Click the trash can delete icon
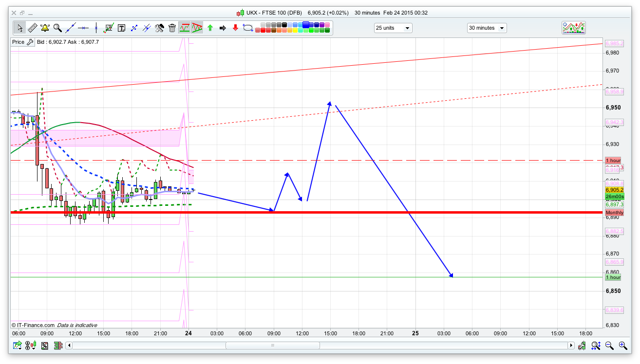 (172, 28)
